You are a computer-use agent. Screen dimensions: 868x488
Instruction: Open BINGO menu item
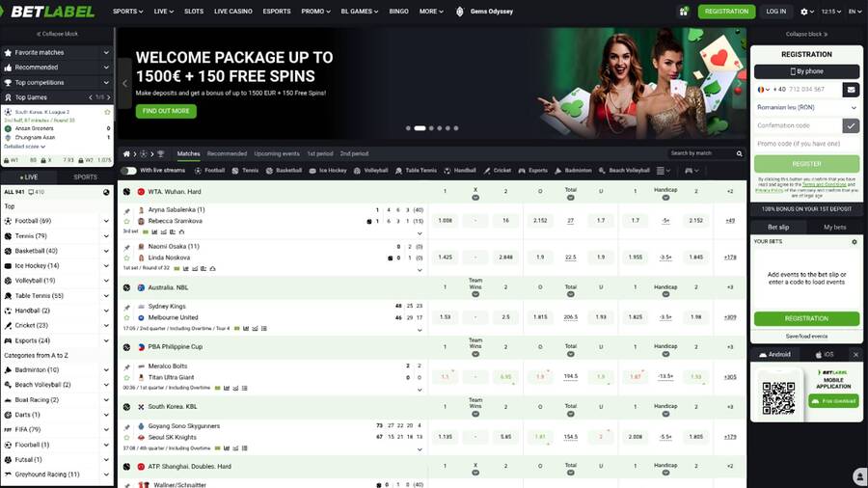point(398,11)
